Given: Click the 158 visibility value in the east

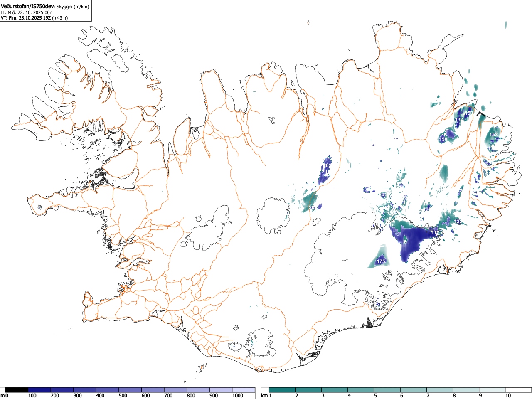Looking at the screenshot, I should 443,139.
